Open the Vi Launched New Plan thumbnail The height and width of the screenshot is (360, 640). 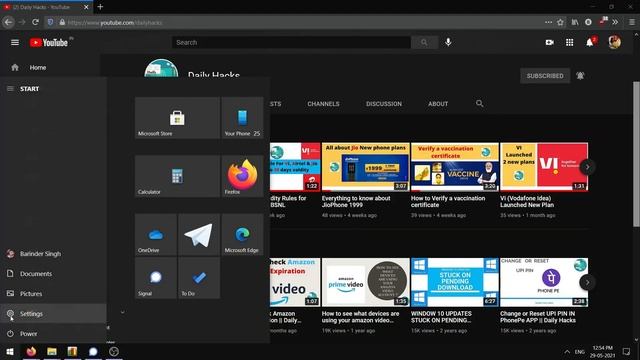click(544, 167)
